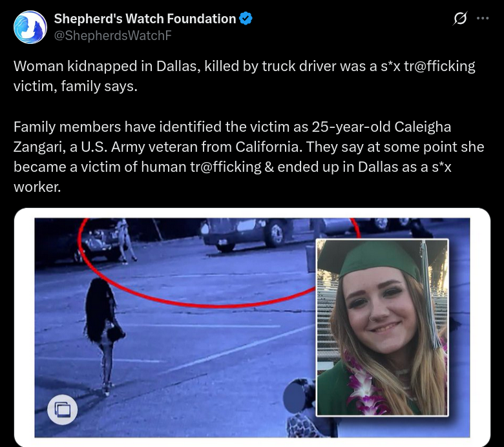
Task: Click the name "Caleigha Zangari" in the text
Action: click(232, 136)
